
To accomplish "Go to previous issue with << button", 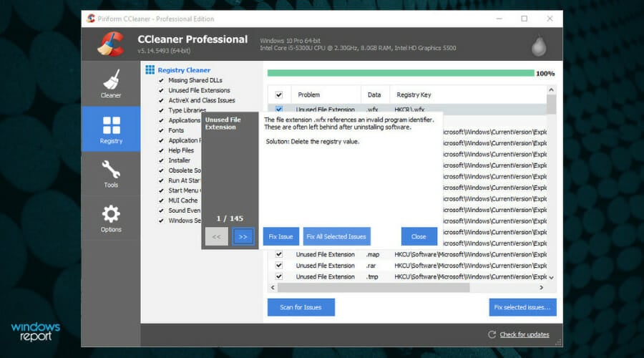I will pyautogui.click(x=216, y=237).
